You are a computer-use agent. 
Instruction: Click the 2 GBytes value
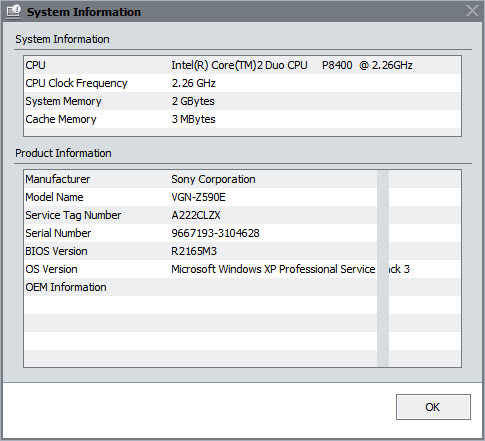coord(193,101)
